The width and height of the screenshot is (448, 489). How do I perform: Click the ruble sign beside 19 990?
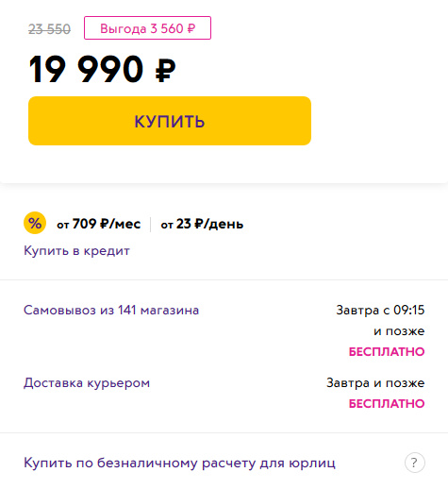[165, 71]
